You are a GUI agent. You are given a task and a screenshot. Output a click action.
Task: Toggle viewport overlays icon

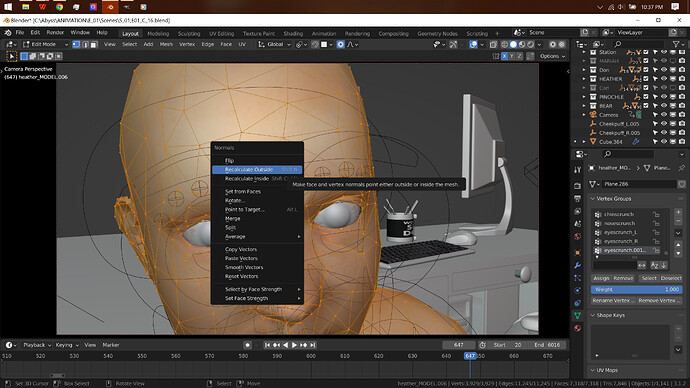point(473,44)
